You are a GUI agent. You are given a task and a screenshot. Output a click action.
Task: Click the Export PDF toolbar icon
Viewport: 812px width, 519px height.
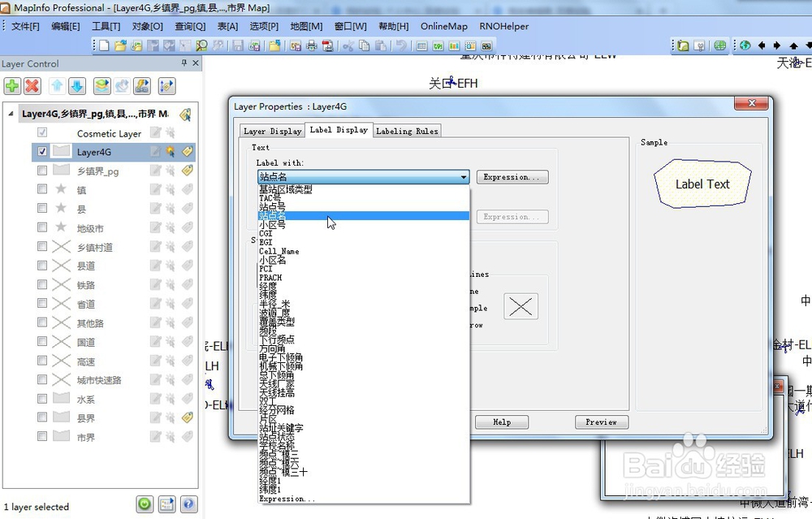(327, 45)
